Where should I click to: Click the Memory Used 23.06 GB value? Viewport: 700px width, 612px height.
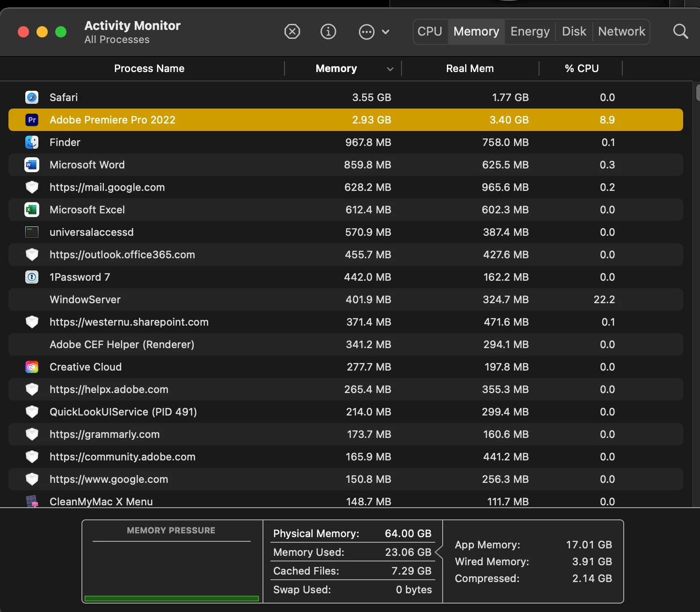pos(408,552)
